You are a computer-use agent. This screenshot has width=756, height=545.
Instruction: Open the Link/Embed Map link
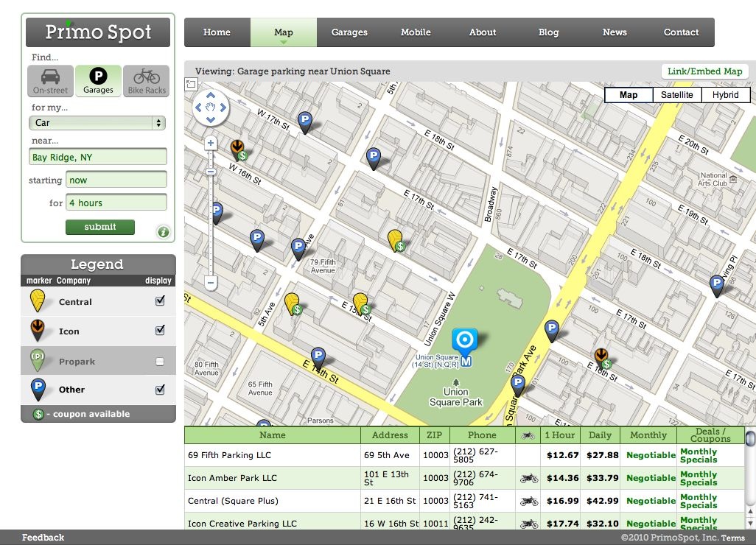[704, 71]
